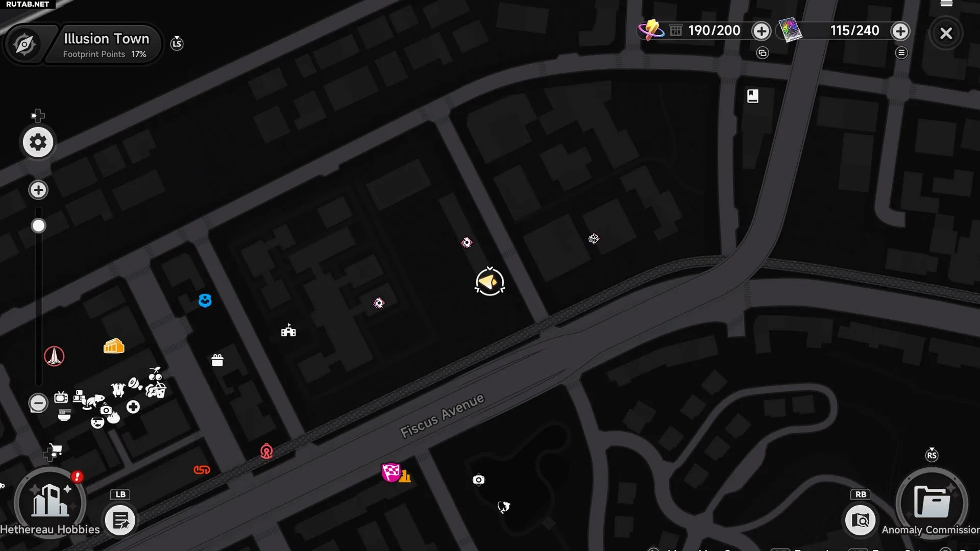Screen dimensions: 980x551
Task: Select the book marker on map
Action: 753,96
